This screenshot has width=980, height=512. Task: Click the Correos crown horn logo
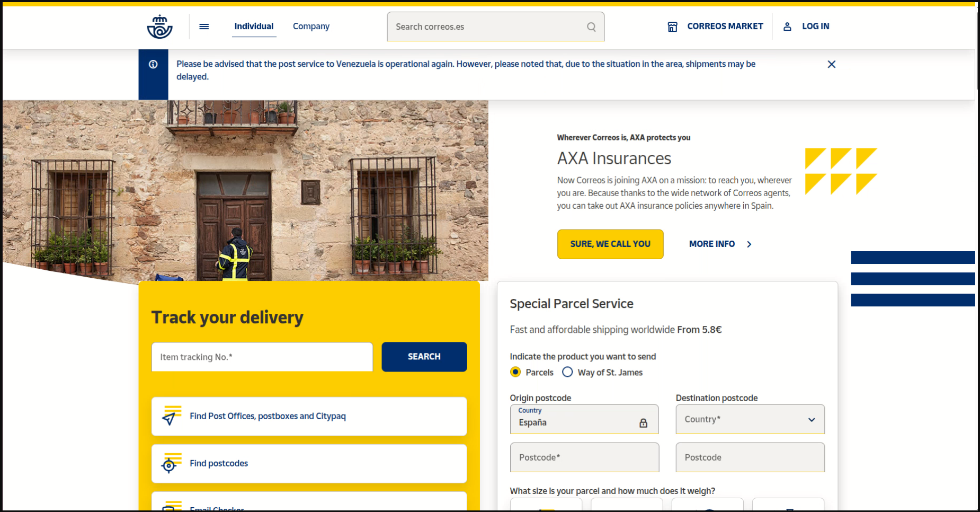[x=159, y=27]
